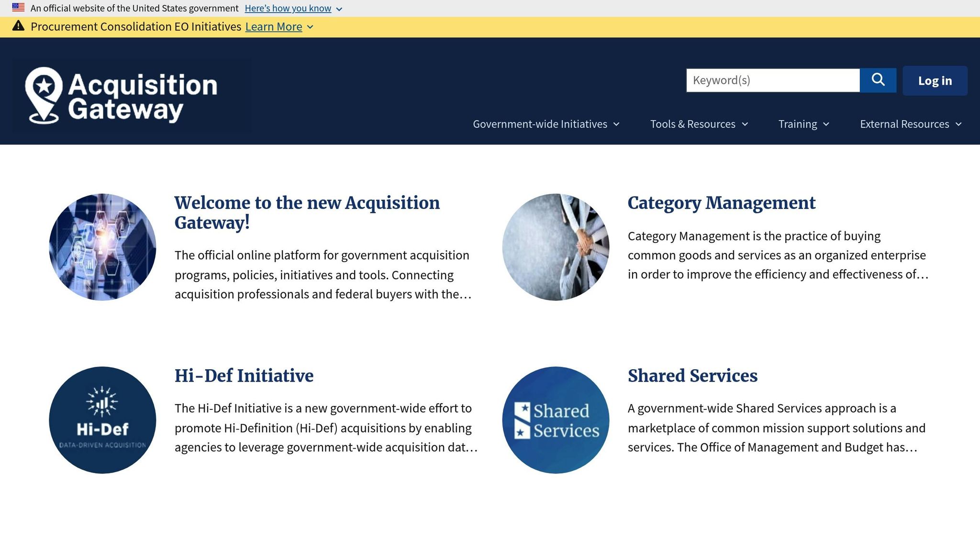Click the Category Management hands image
This screenshot has height=551, width=980.
pos(556,247)
